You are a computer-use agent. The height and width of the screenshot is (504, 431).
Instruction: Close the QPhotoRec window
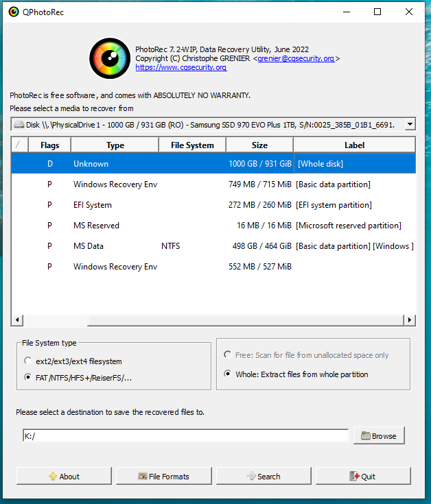(x=409, y=12)
